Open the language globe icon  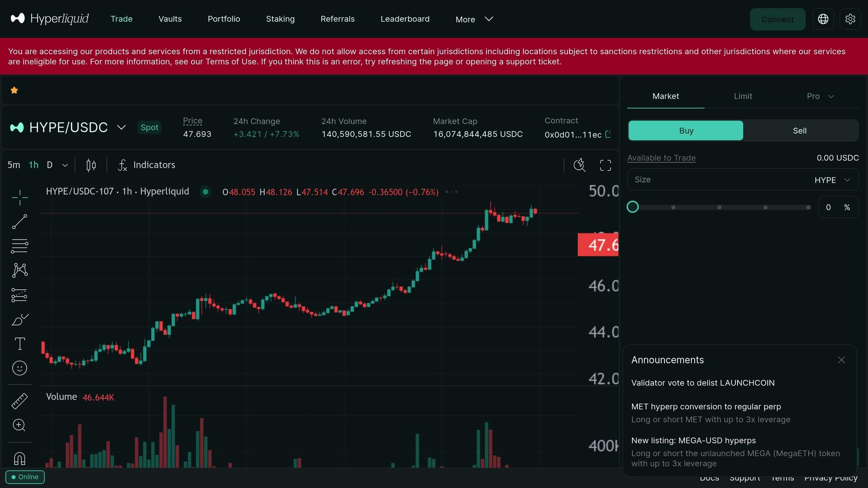tap(823, 19)
